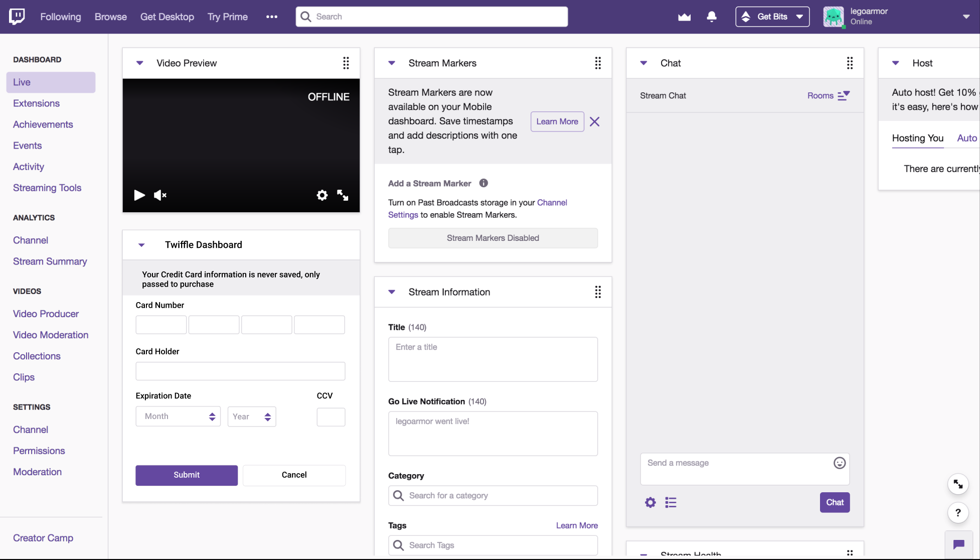Submit the credit card form

tap(187, 475)
